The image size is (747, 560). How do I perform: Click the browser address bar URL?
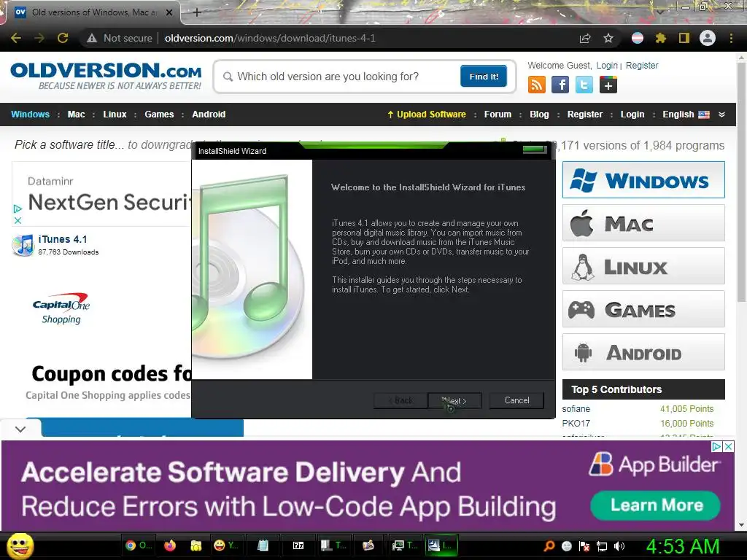(270, 38)
